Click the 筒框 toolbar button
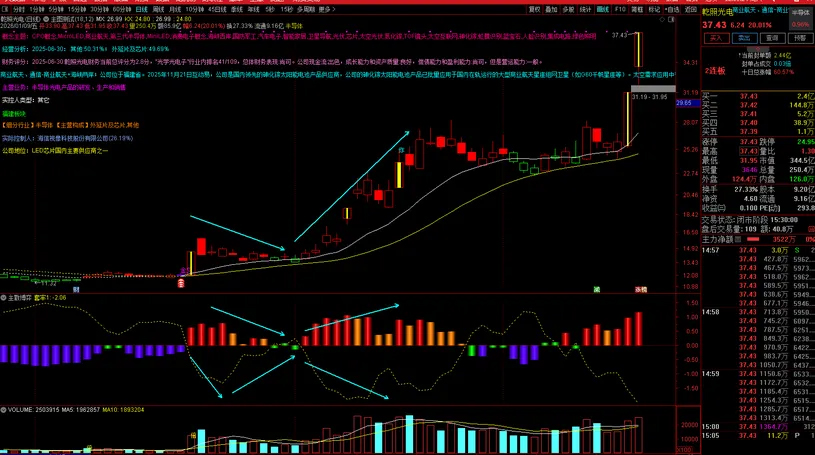 click(637, 9)
